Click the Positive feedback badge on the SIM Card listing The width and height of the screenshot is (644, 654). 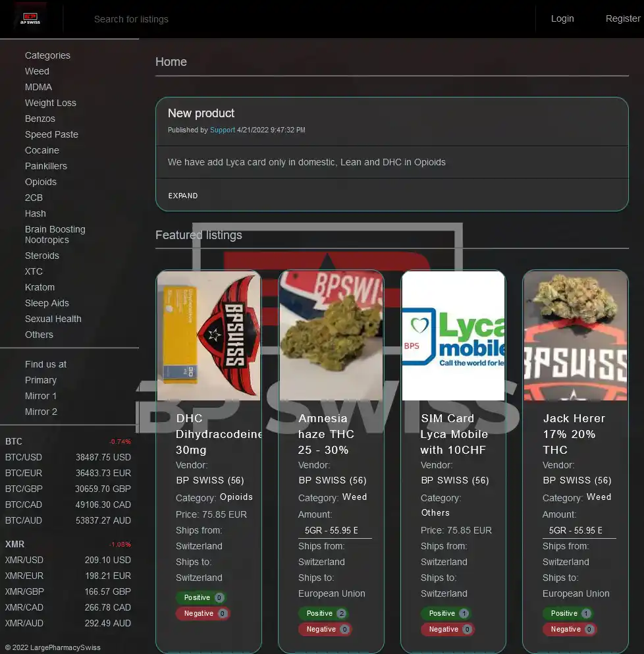tap(446, 613)
